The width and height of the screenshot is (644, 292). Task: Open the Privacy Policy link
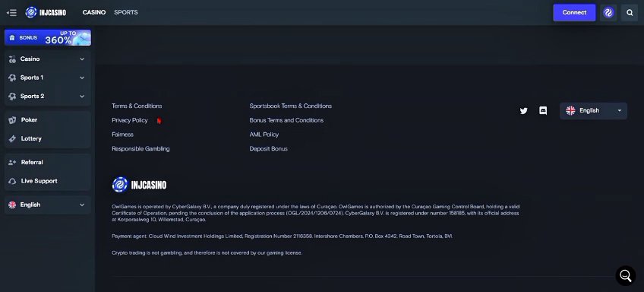(x=129, y=120)
